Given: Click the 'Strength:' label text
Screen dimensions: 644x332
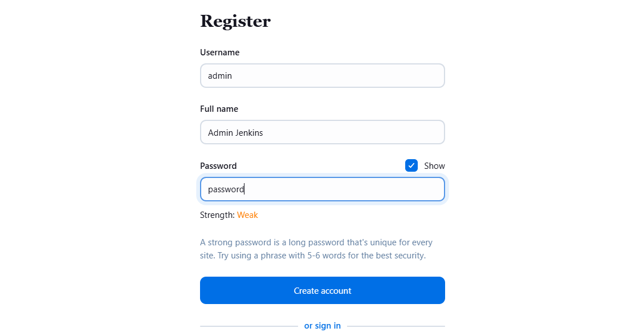Looking at the screenshot, I should (x=217, y=215).
